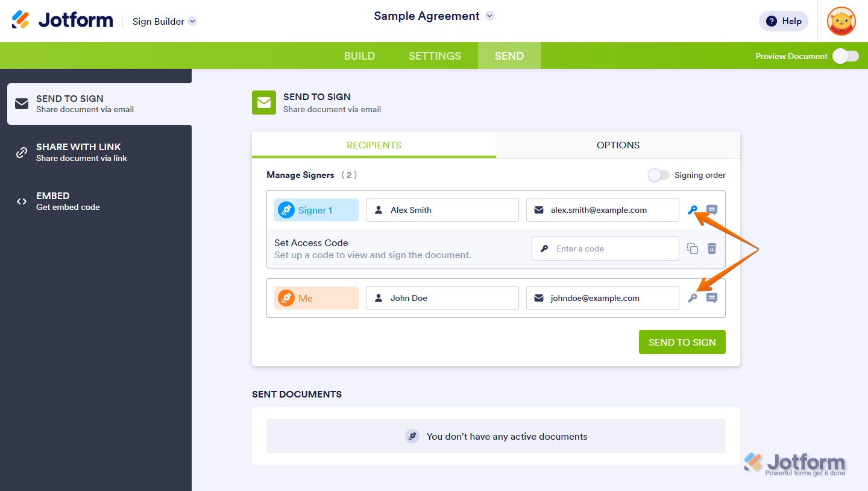868x491 pixels.
Task: Switch to the OPTIONS tab
Action: pos(618,145)
